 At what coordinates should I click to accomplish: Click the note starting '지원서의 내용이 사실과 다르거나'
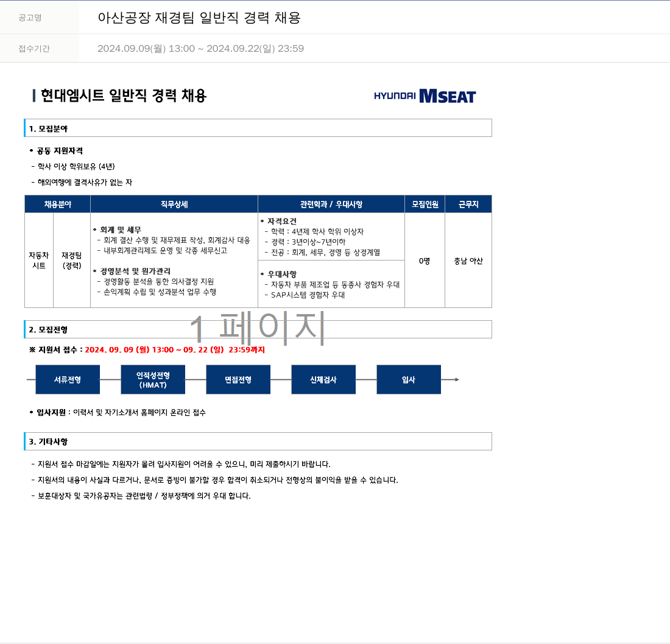point(217,480)
